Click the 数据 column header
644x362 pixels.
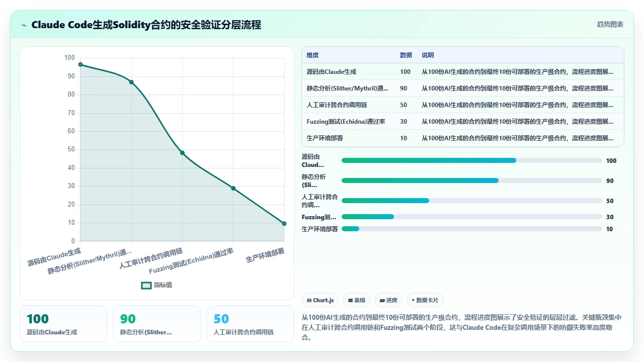tap(406, 55)
